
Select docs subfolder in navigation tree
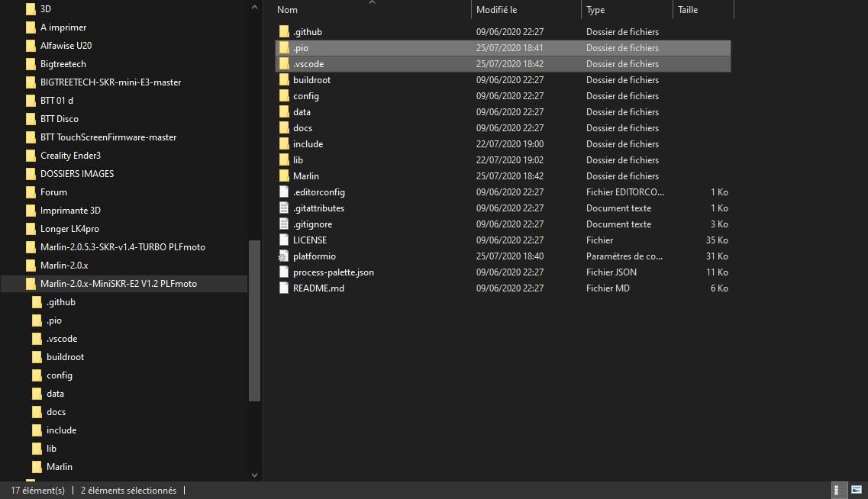pos(56,411)
